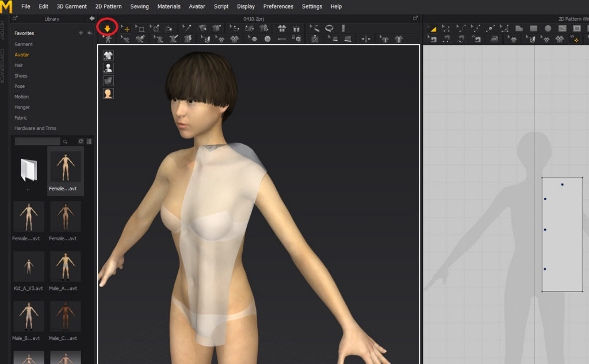Screen dimensions: 589x364
Task: Click the avatar pose icon below Simulate
Action: [108, 39]
